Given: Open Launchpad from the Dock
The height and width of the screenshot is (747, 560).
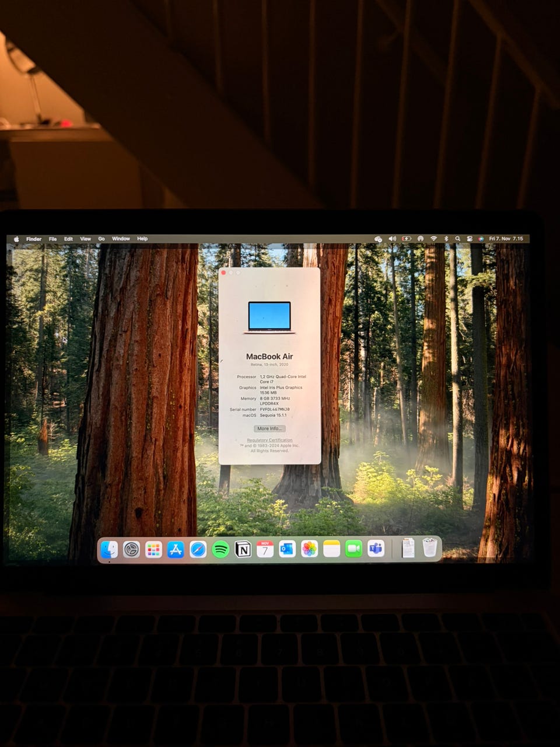Looking at the screenshot, I should point(153,549).
